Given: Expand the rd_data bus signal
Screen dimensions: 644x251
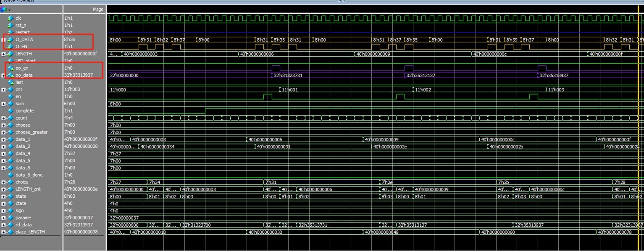Looking at the screenshot, I should point(3,225).
